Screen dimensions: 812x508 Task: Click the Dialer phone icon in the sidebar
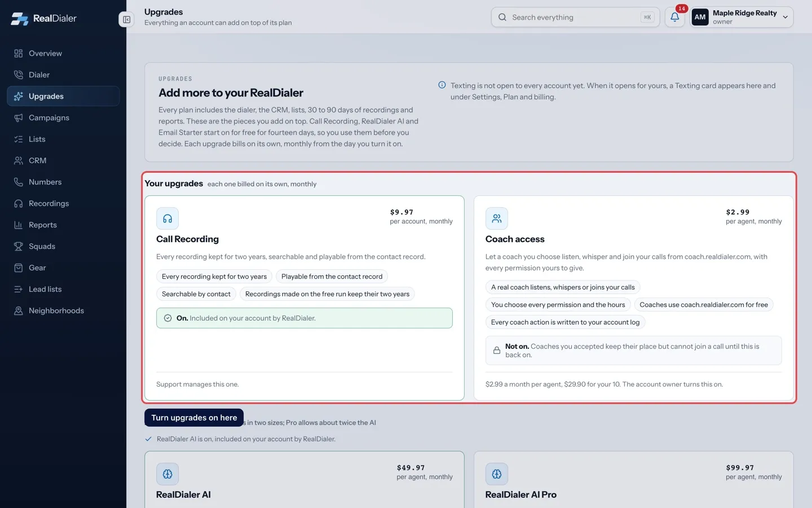click(19, 75)
